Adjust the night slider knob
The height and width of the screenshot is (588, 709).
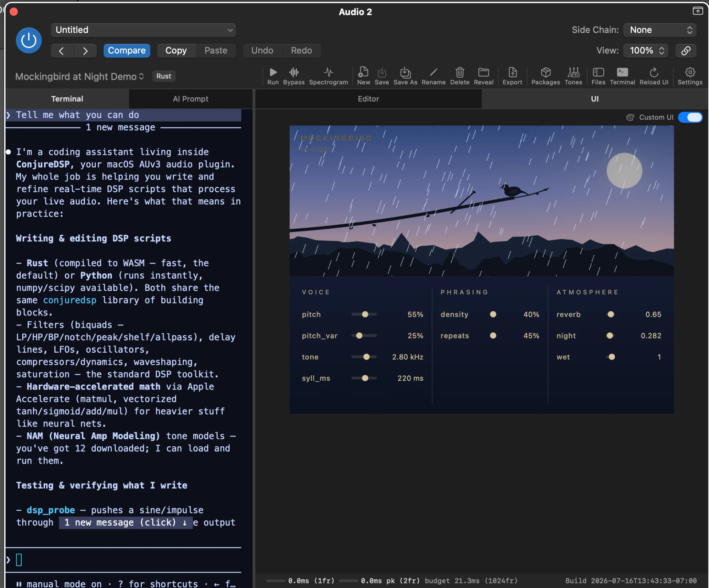click(x=610, y=336)
